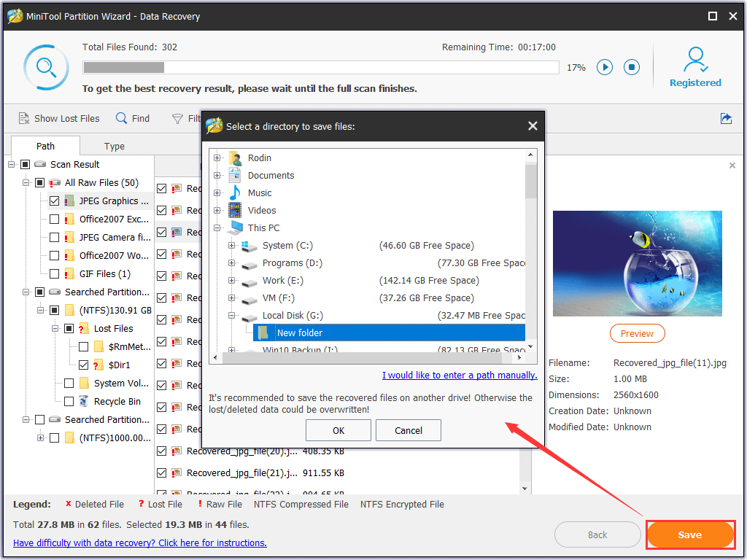Image resolution: width=747 pixels, height=560 pixels.
Task: Click the fishbowl preview thumbnail
Action: tap(638, 263)
